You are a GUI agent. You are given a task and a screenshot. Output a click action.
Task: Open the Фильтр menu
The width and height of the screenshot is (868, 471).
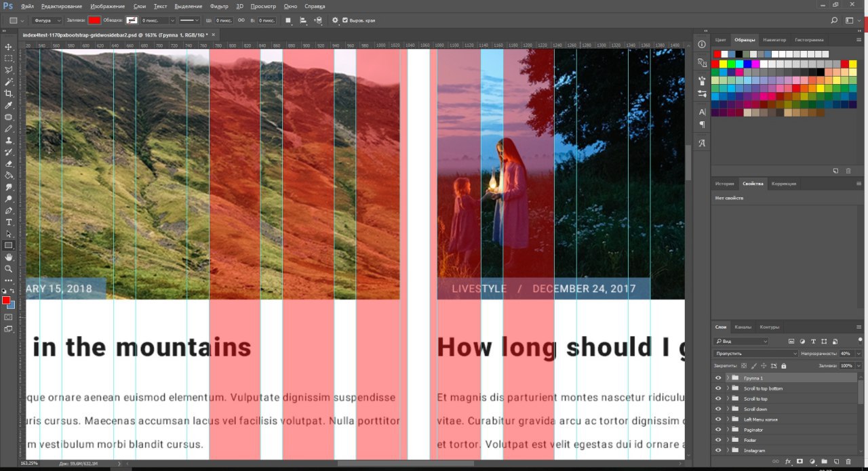219,5
